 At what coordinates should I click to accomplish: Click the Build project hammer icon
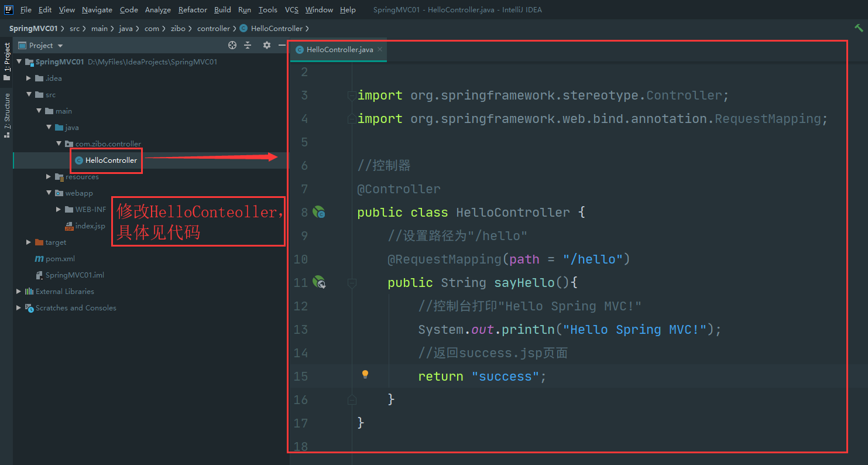pyautogui.click(x=859, y=28)
